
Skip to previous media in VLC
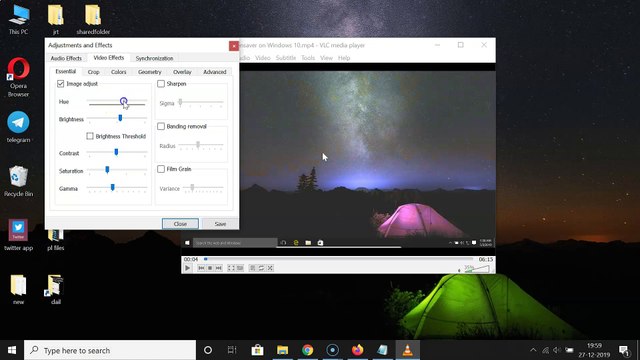click(x=201, y=268)
